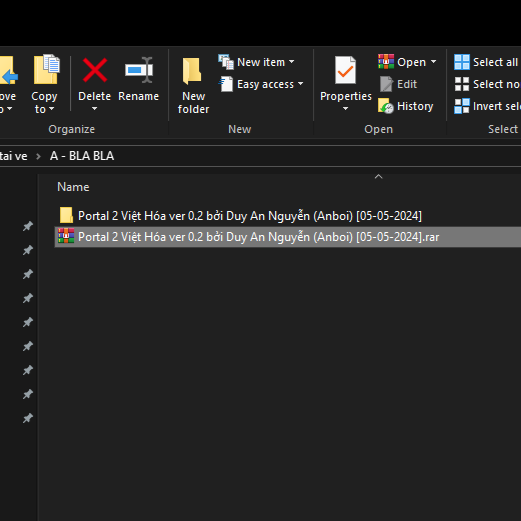Click the 'tai ve' breadcrumb segment
521x521 pixels.
[13, 156]
